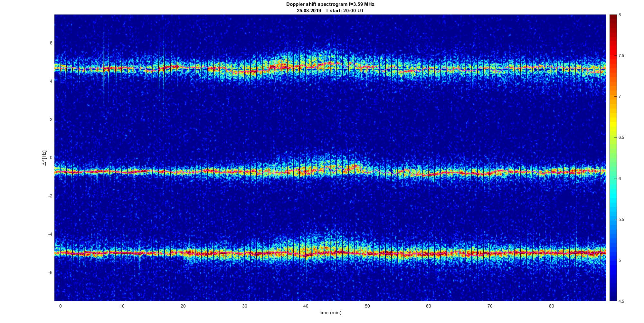644x323 pixels.
Task: Click the y-axis label 'Δf [Hz]'
Action: point(44,158)
